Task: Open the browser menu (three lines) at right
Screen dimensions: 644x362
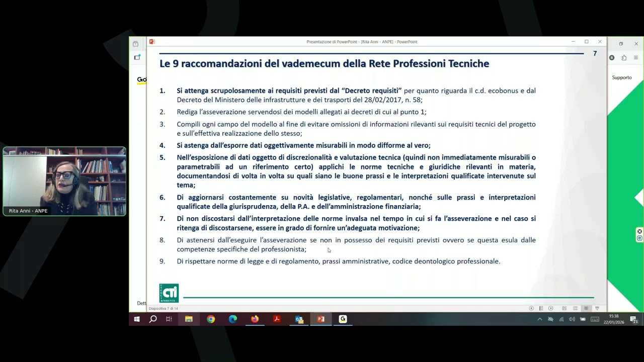Action: 636,58
